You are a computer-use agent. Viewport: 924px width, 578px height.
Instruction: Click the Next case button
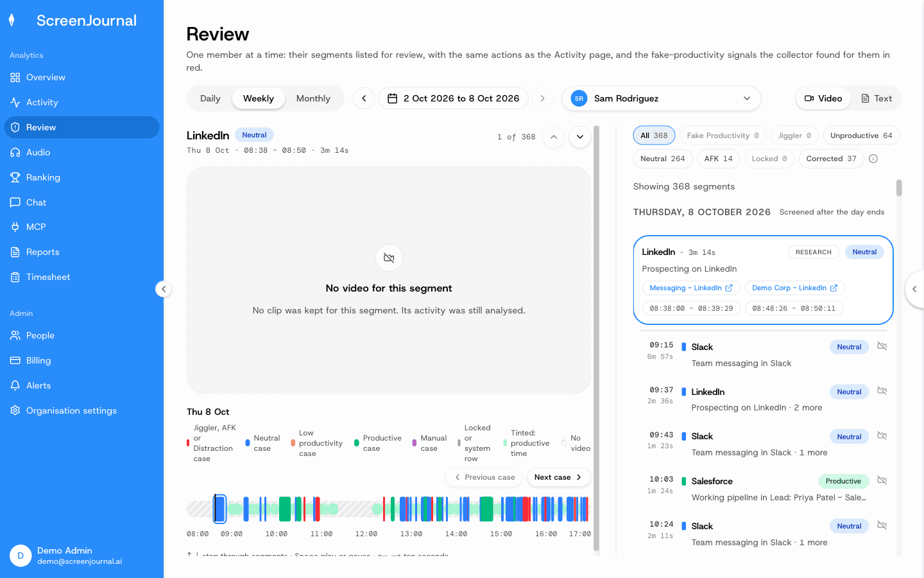558,477
